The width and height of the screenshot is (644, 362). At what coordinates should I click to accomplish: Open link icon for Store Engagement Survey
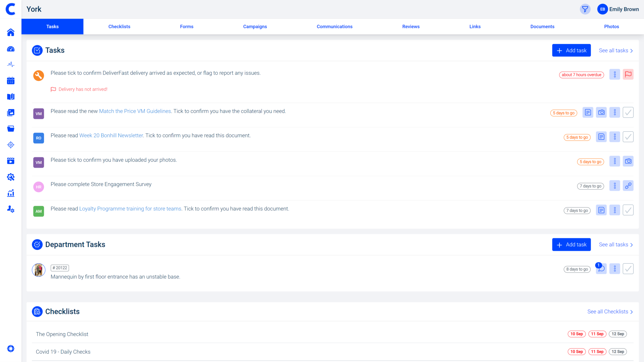[628, 186]
